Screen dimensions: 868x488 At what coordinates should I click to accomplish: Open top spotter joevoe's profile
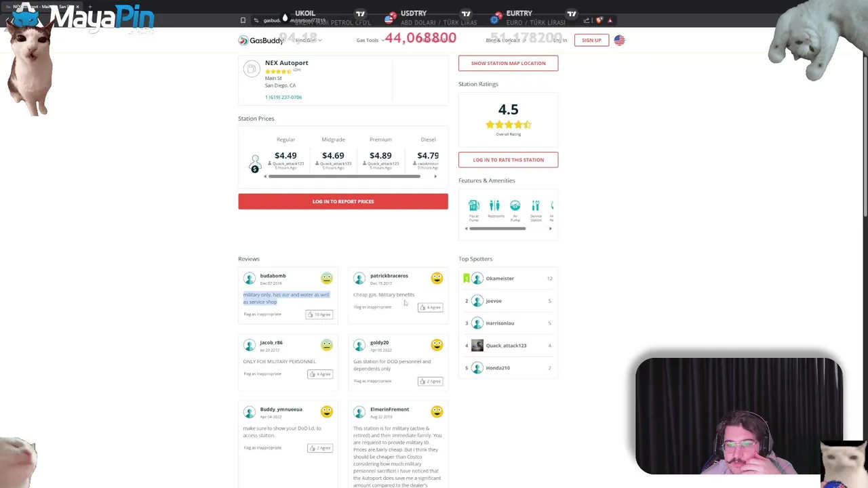494,301
